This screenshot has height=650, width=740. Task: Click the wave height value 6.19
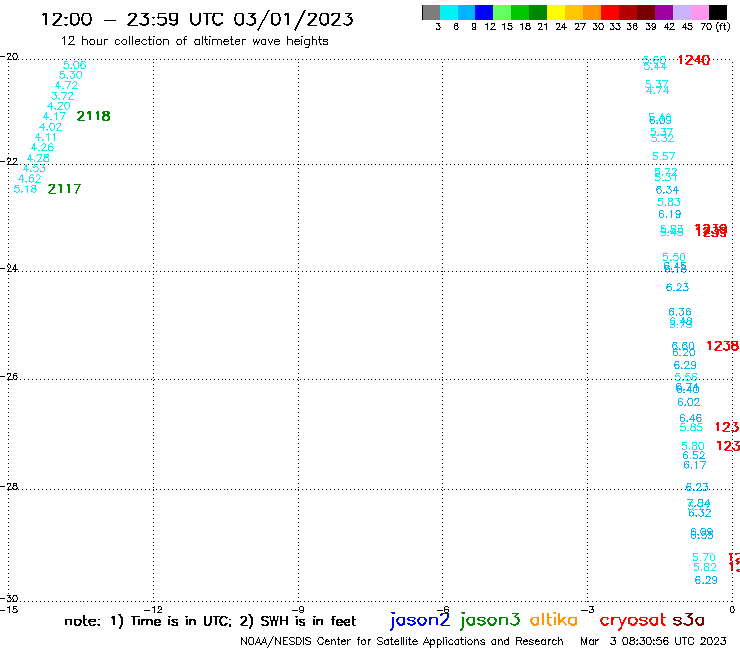point(670,214)
